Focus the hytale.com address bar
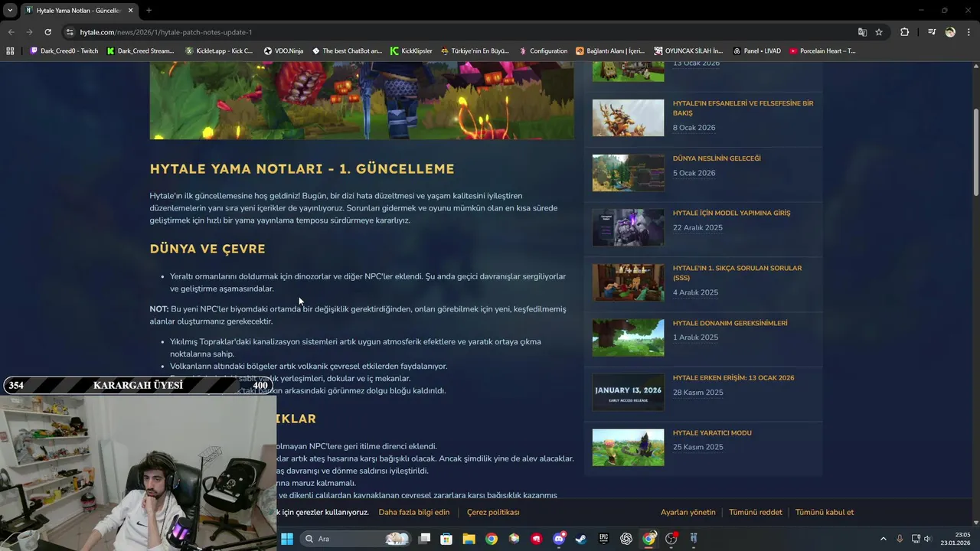 459,32
